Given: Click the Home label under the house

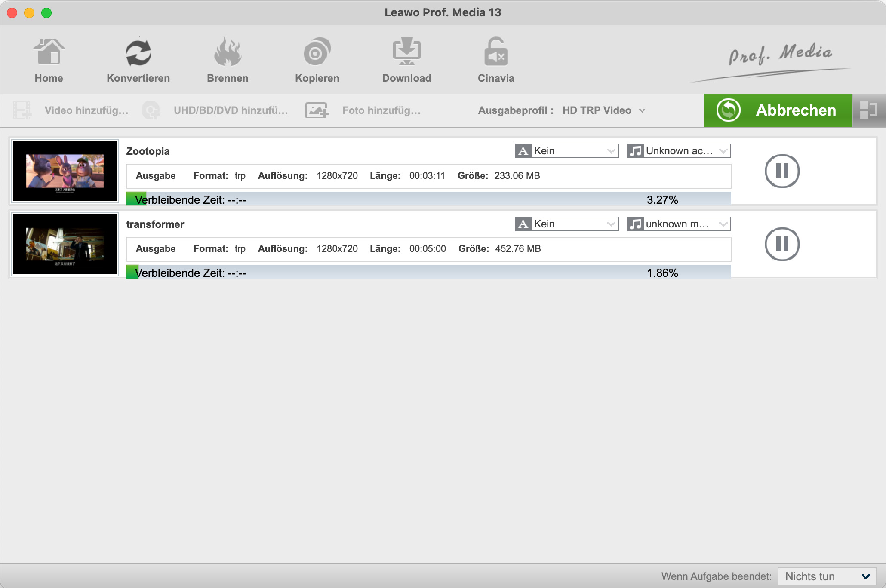Looking at the screenshot, I should tap(49, 78).
